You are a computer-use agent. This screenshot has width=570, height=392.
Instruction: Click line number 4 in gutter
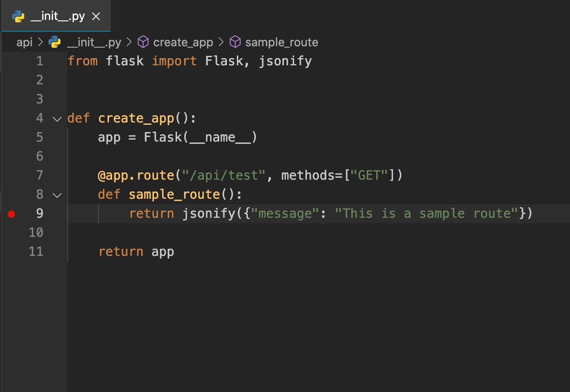39,118
